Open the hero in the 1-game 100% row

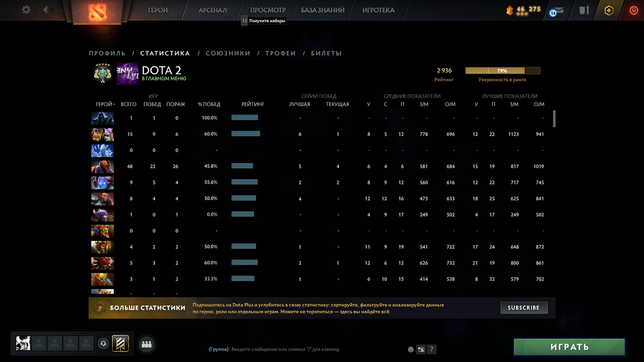coord(102,118)
